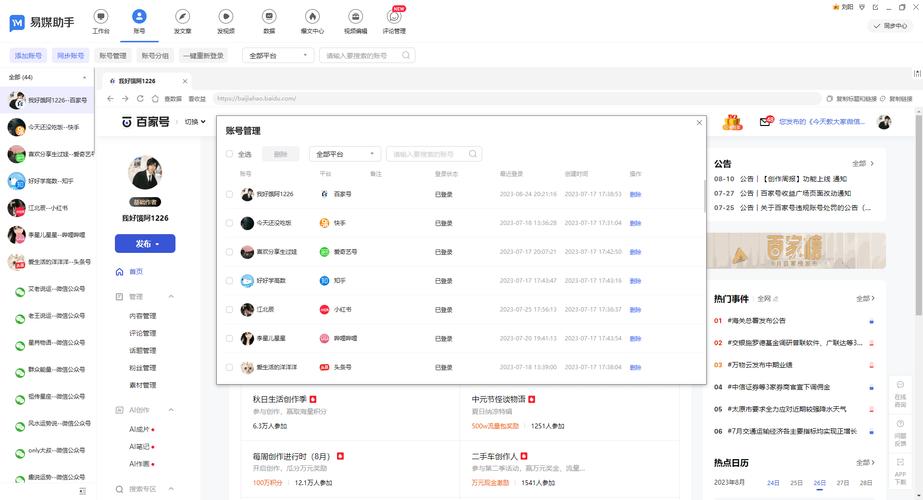Select 内容管理 in the left menu
The width and height of the screenshot is (923, 500).
(x=142, y=316)
